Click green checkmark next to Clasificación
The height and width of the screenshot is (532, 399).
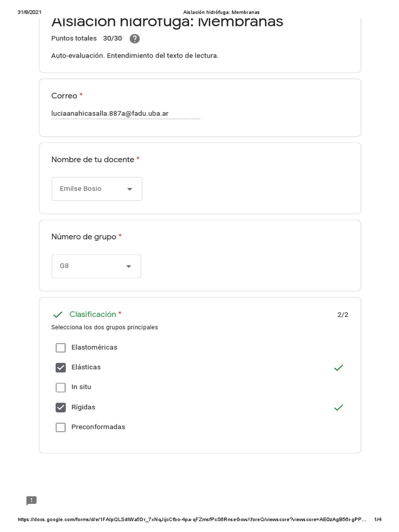point(58,315)
